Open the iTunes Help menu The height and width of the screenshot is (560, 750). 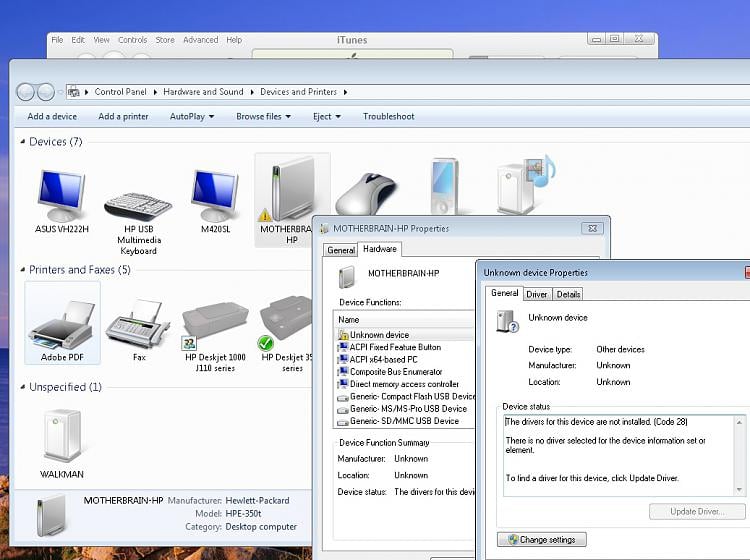(x=234, y=40)
